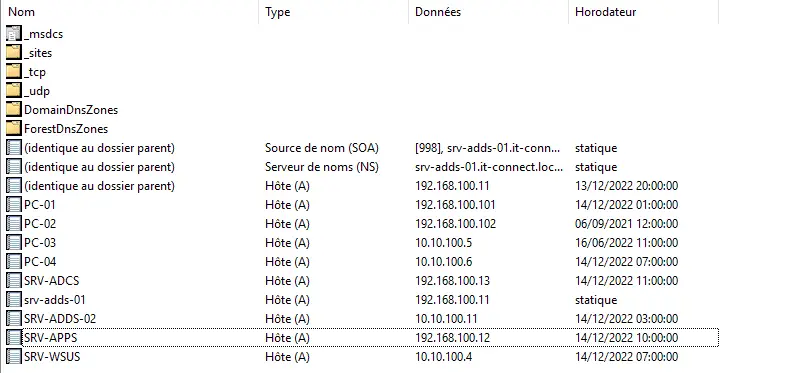Click the icon of the 192.168.100.11 parent-folder host record
800x373 pixels.
tap(14, 186)
